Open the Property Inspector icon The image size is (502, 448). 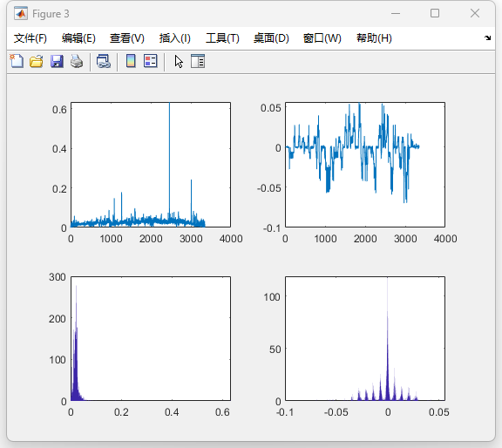coord(198,61)
